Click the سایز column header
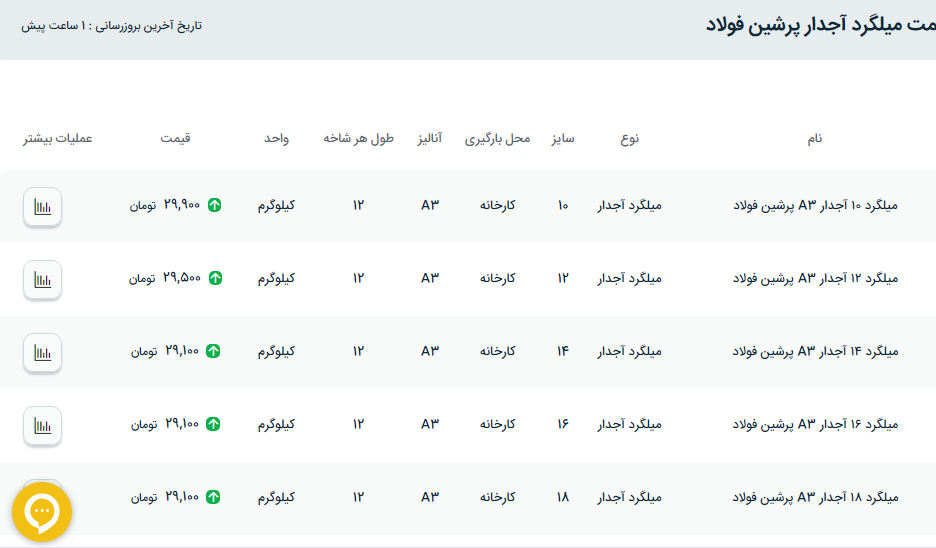The height and width of the screenshot is (548, 936). pyautogui.click(x=562, y=139)
